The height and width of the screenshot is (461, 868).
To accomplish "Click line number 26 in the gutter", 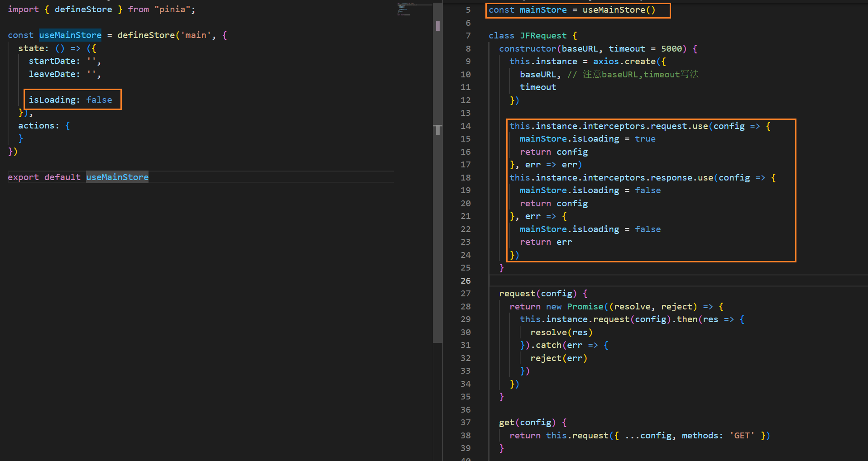I will pyautogui.click(x=465, y=281).
